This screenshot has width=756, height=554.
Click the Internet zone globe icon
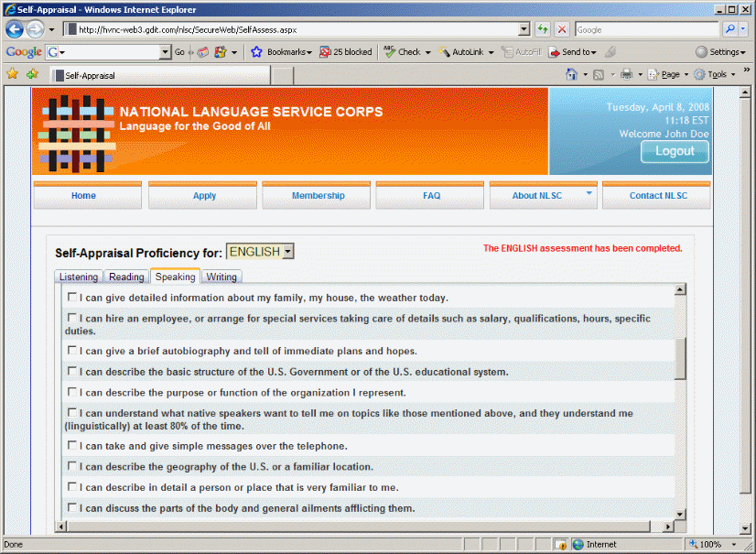tap(578, 544)
